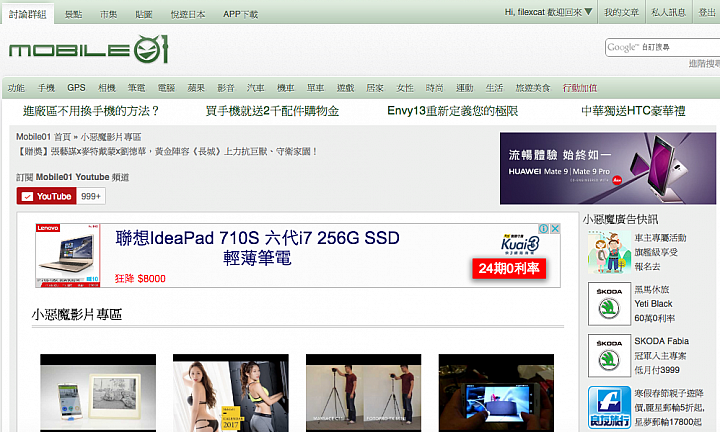Open the 寒假春節親子遊降價 cruise ad link
The image size is (720, 432).
(669, 407)
